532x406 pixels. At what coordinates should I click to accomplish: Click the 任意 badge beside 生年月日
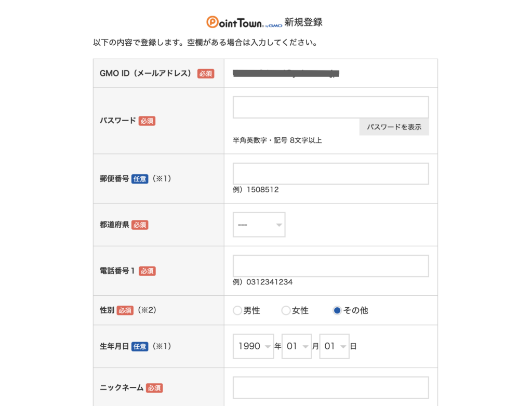[140, 346]
